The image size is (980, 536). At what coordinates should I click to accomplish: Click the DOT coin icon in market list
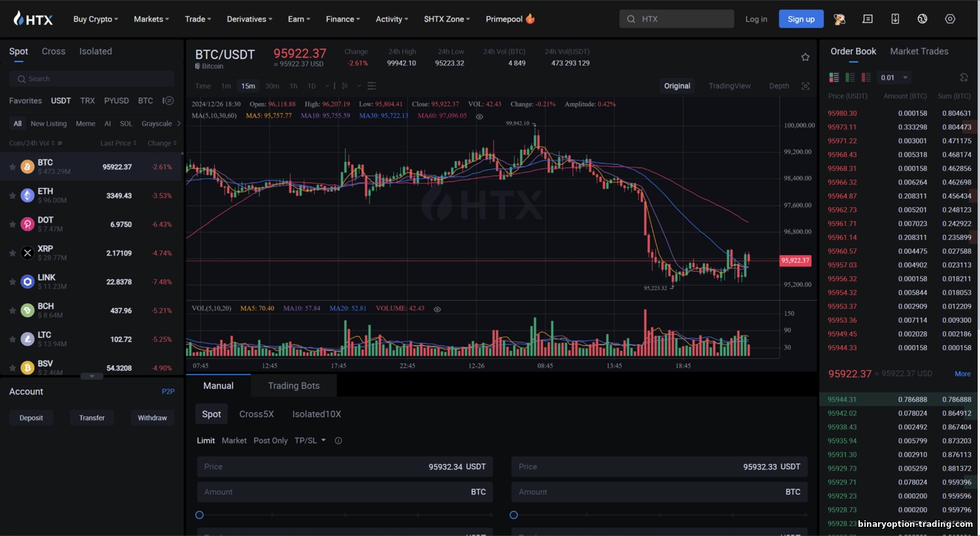pos(27,224)
